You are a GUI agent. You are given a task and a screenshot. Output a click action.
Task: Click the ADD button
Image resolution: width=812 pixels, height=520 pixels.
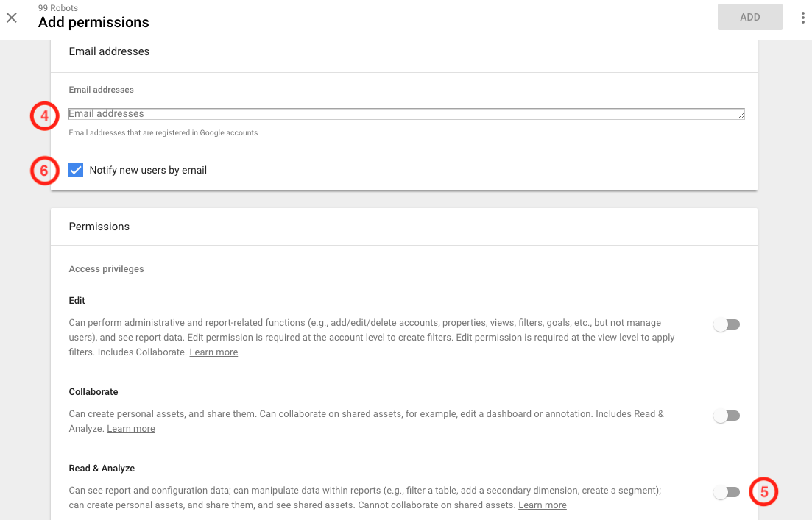tap(750, 17)
